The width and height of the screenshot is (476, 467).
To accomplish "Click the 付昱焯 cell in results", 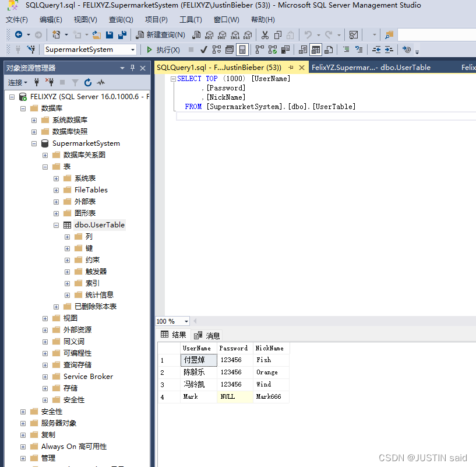I will pos(199,360).
